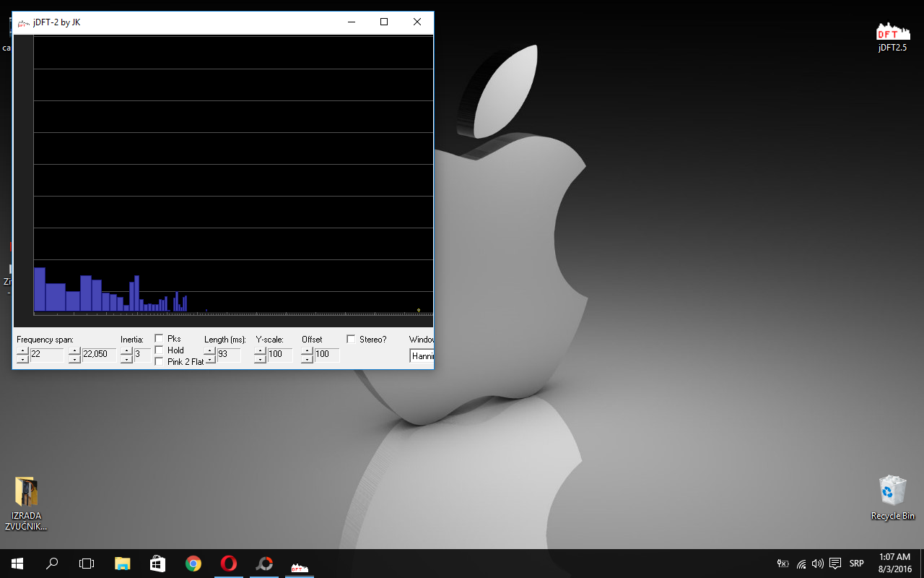Image resolution: width=924 pixels, height=578 pixels.
Task: Open the battery status tray icon
Action: tap(783, 564)
